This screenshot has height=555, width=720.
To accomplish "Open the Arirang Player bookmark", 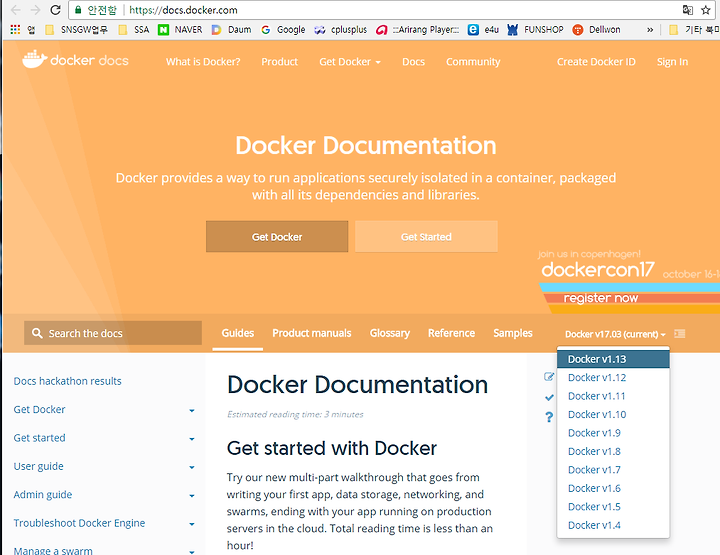I will coord(417,29).
